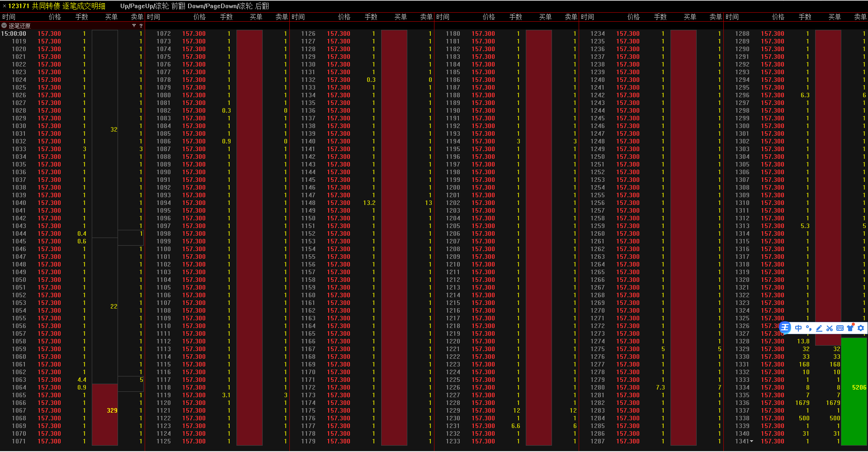868x452 pixels.
Task: Open the input method skin shirt icon
Action: 850,328
